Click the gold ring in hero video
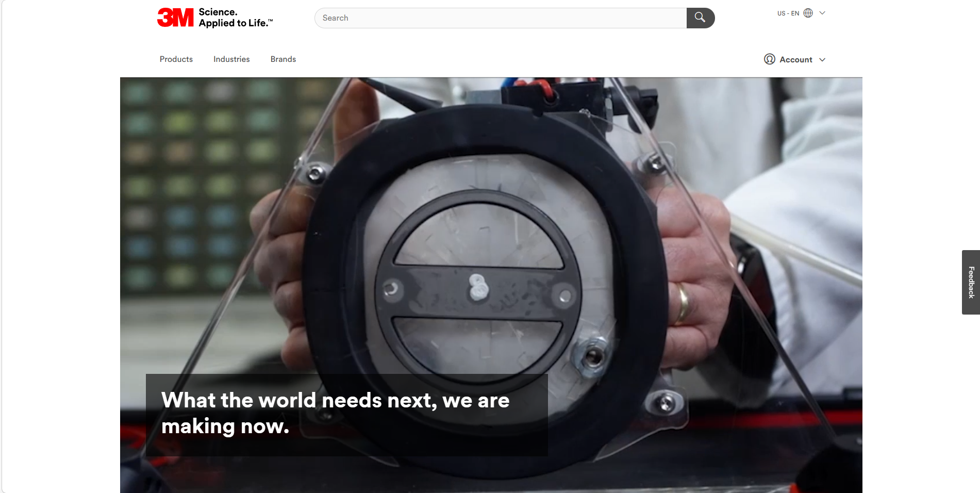Image resolution: width=980 pixels, height=493 pixels. click(683, 304)
